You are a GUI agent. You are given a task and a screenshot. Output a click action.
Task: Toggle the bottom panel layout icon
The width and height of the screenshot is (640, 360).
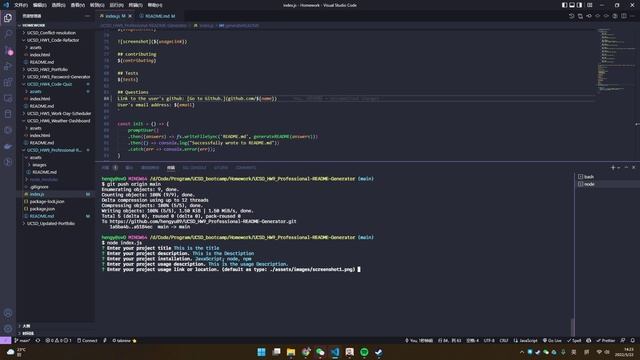[x=572, y=5]
